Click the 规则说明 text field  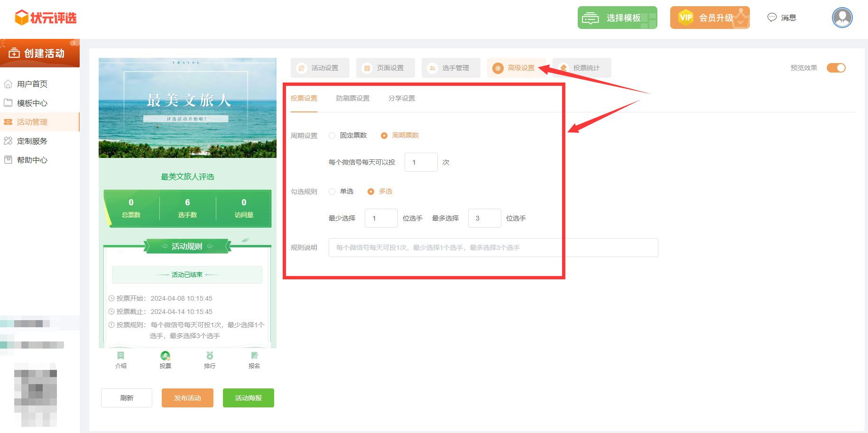coord(493,248)
